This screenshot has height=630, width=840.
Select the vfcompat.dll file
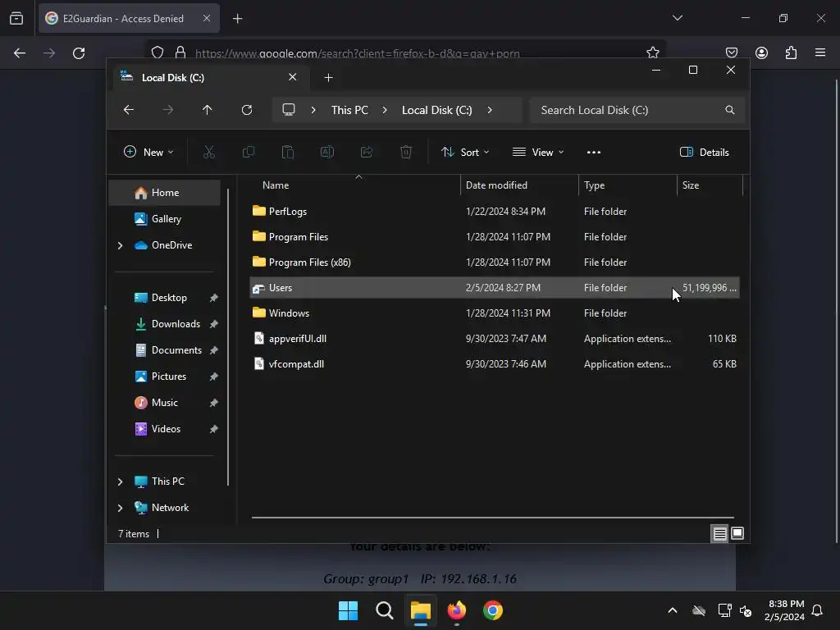pos(495,363)
